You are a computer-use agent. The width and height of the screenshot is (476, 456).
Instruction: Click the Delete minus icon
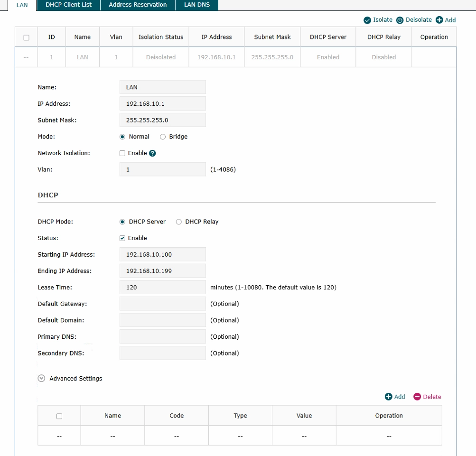pos(417,397)
